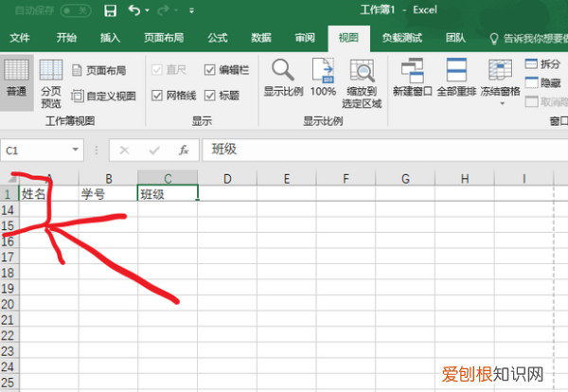Switch to the 公式 ribbon tab
The image size is (568, 392).
pyautogui.click(x=218, y=38)
